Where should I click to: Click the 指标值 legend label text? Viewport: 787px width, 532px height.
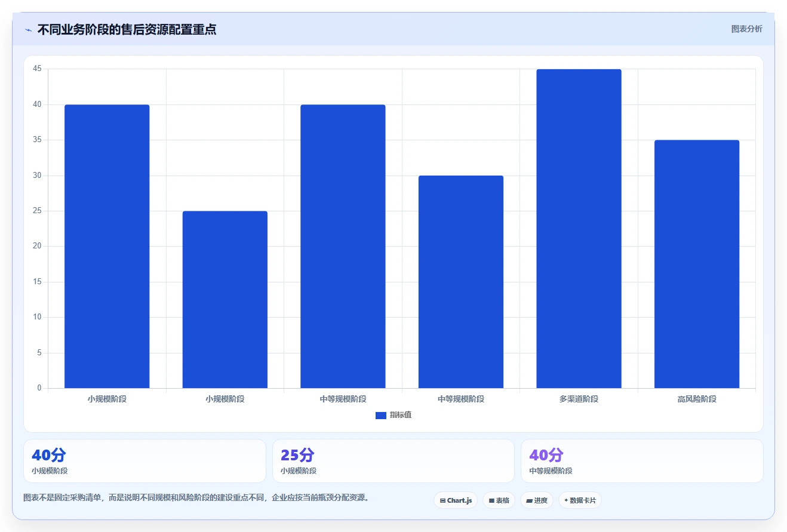(x=401, y=415)
